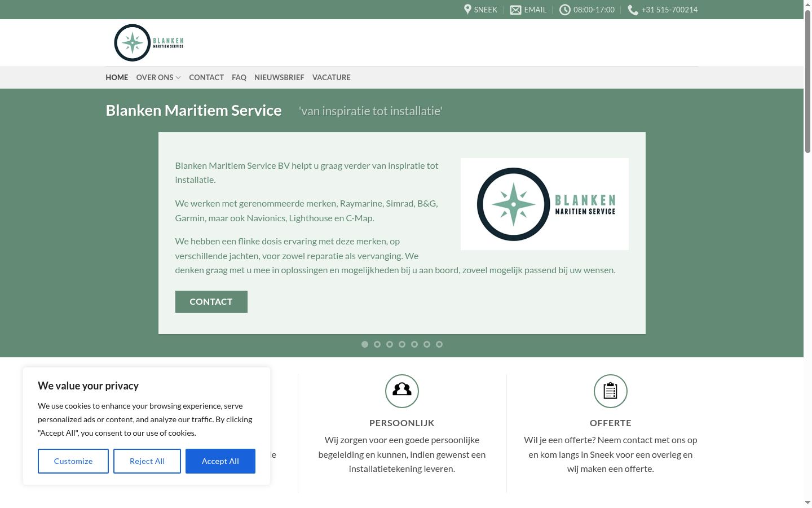Viewport: 812px width, 508px height.
Task: Click the Blanken Maritiem Service header logo
Action: pos(149,43)
